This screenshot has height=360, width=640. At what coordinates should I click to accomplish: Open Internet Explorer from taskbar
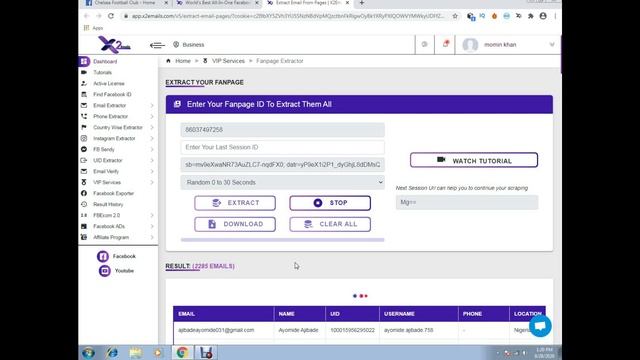tap(112, 353)
